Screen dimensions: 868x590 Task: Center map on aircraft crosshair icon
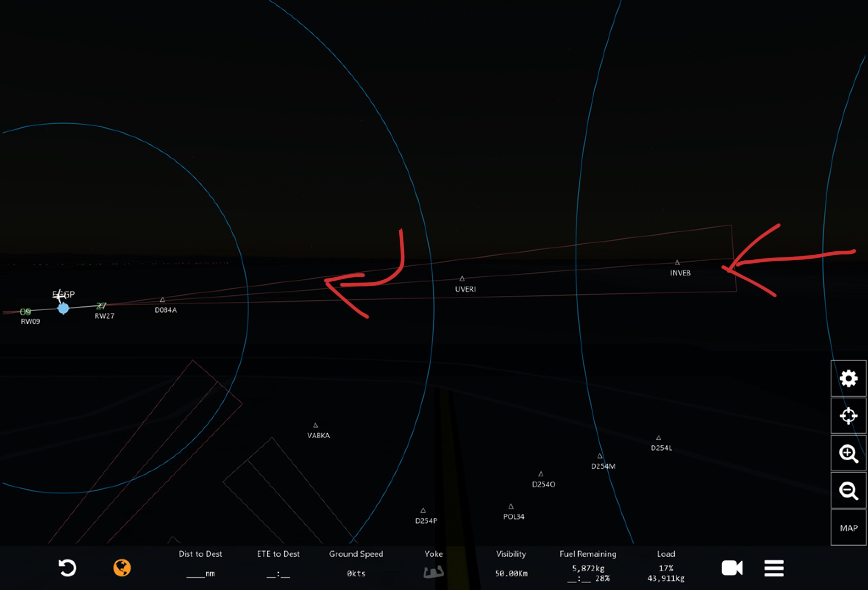click(848, 416)
